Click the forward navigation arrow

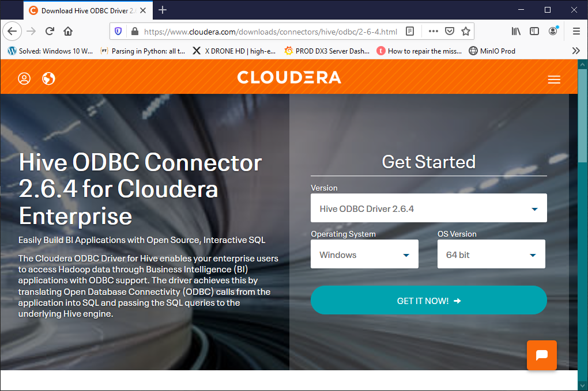[31, 31]
